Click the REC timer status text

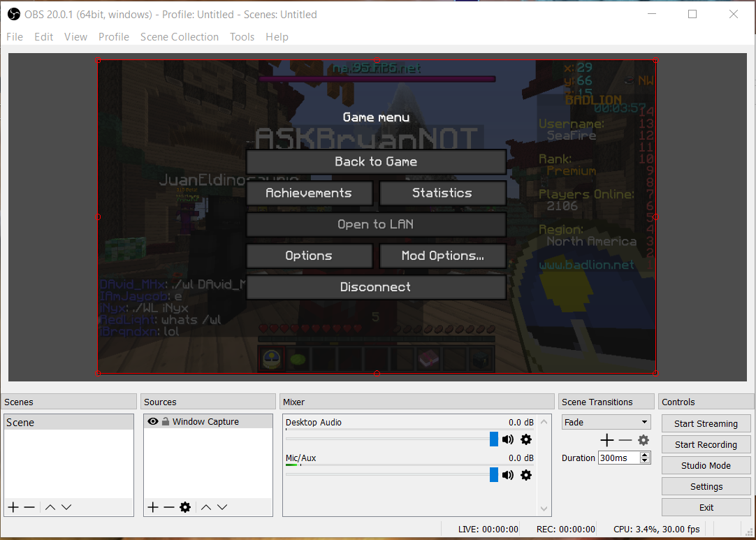coord(565,529)
